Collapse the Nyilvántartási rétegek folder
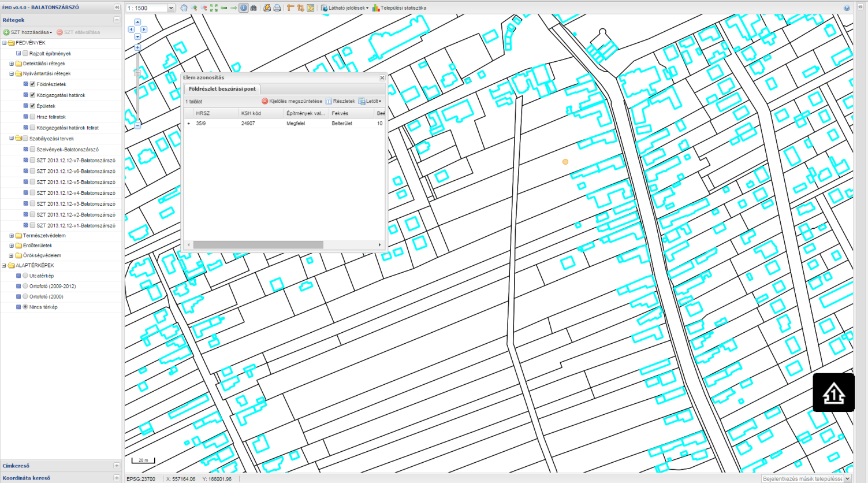Image resolution: width=868 pixels, height=483 pixels. tap(12, 74)
